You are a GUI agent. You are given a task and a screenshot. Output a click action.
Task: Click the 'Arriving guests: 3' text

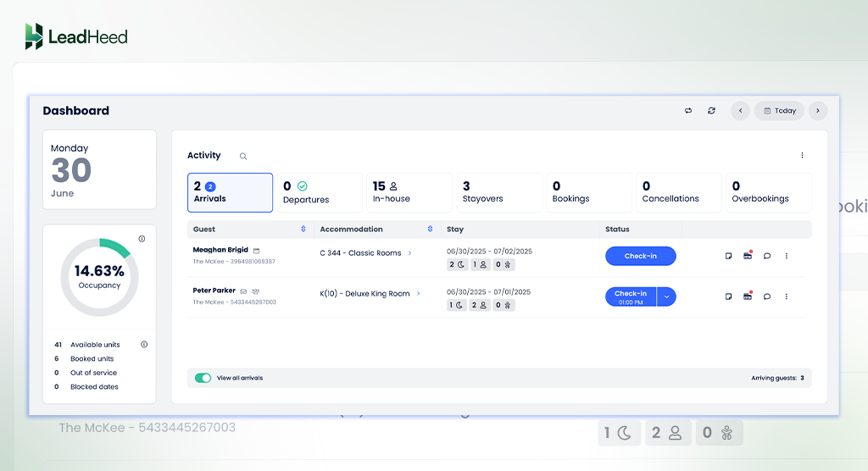coord(777,378)
